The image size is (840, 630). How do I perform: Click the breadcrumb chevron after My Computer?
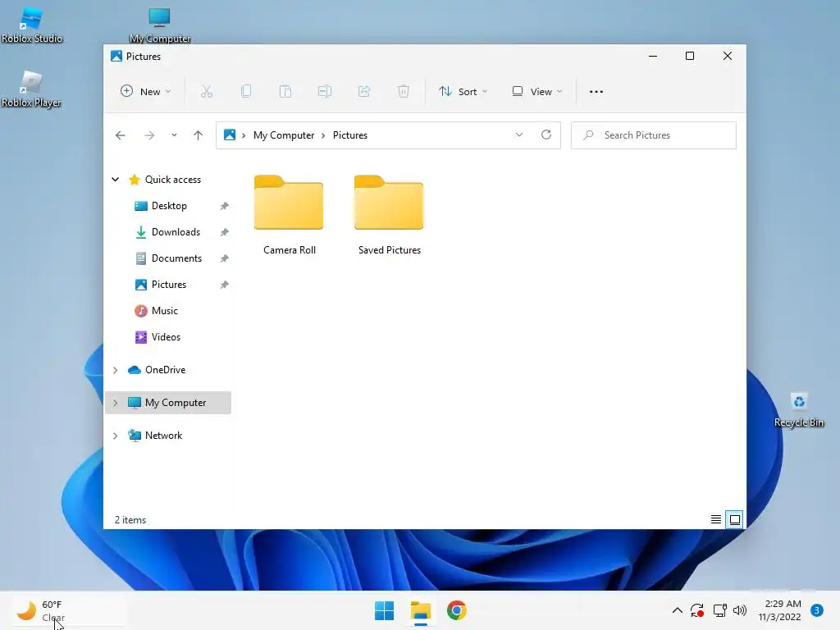point(323,135)
